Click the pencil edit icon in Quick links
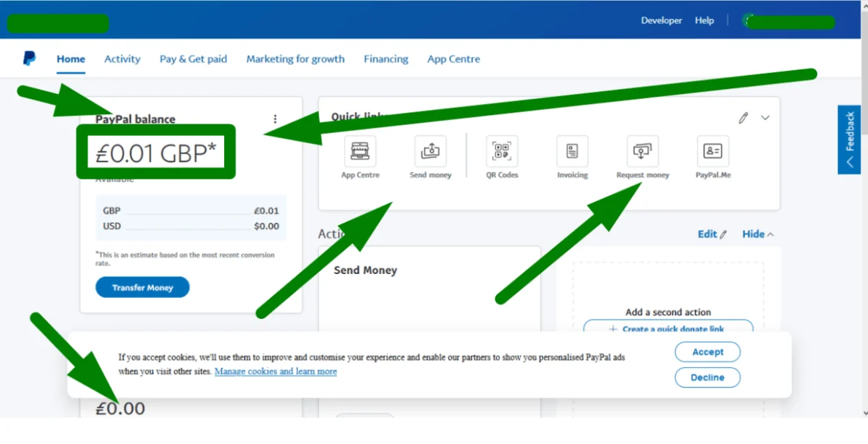 (x=743, y=118)
